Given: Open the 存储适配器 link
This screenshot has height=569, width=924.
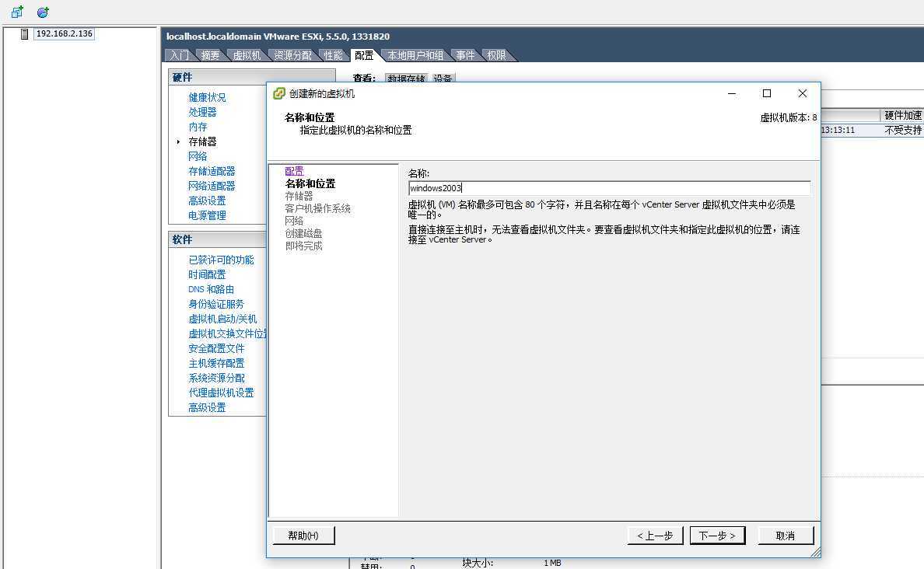Looking at the screenshot, I should click(x=212, y=171).
